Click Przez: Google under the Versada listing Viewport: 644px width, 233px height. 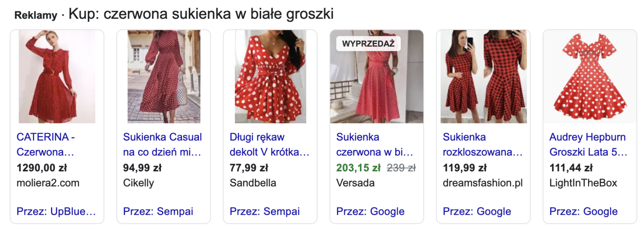pos(370,211)
